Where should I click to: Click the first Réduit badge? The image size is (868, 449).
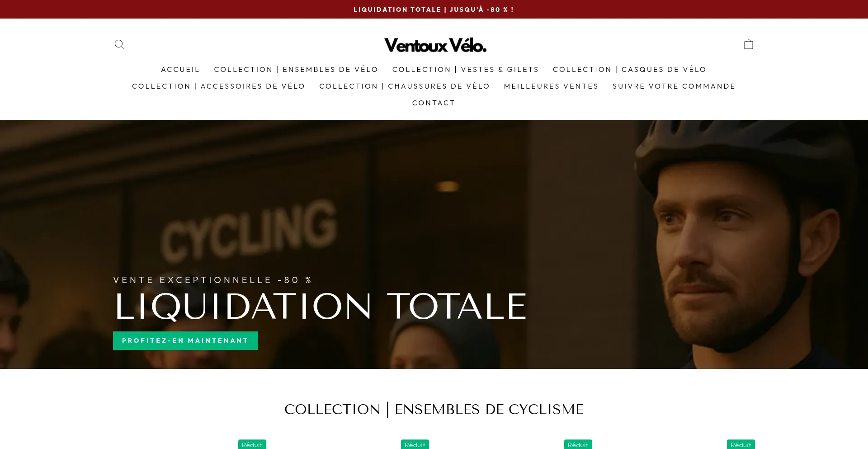[x=252, y=444]
